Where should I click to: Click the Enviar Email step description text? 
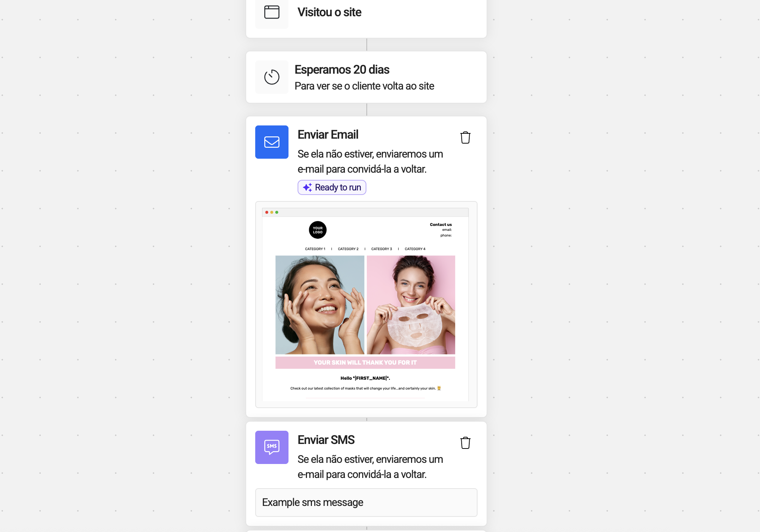pos(370,162)
